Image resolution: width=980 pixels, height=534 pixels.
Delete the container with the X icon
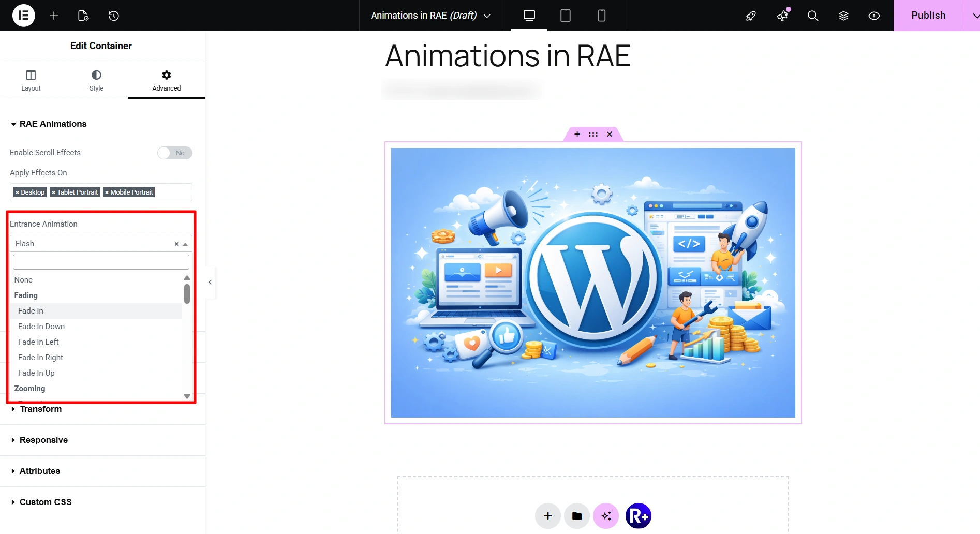610,134
